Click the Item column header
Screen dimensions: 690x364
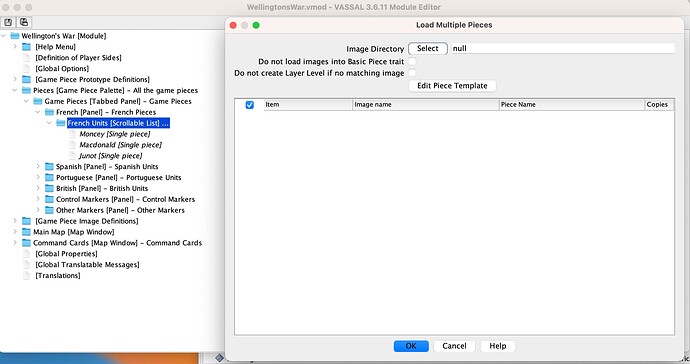308,105
